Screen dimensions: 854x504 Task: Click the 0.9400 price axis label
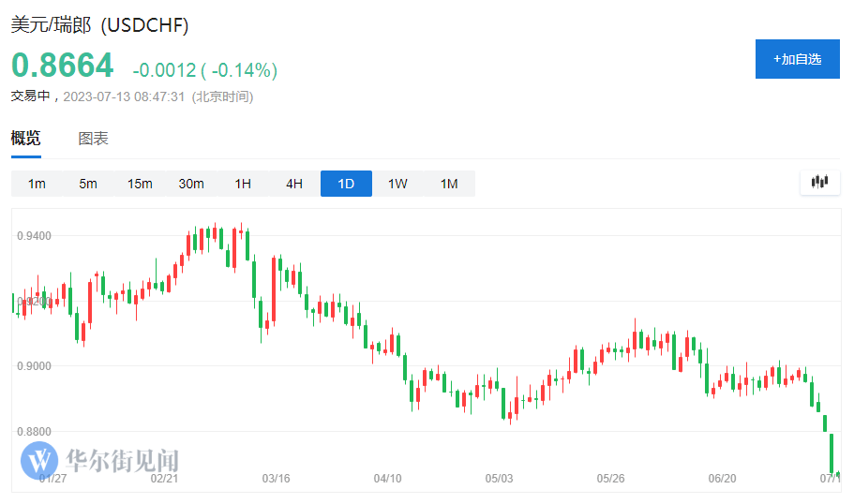[33, 235]
